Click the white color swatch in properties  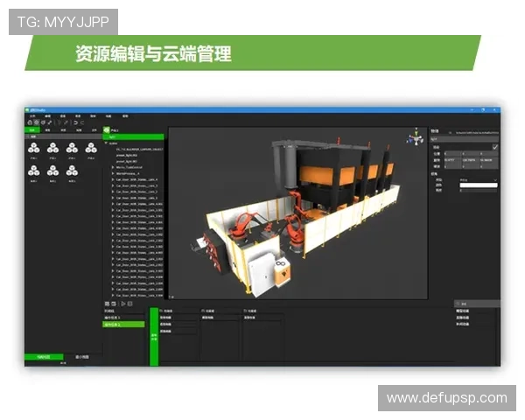[478, 185]
